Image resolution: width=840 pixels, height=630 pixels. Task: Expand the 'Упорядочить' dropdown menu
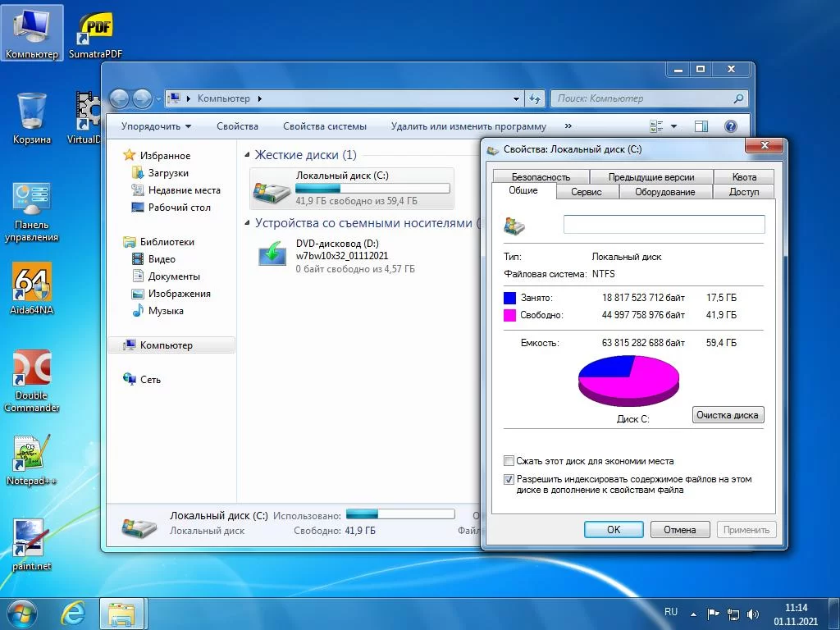(x=156, y=126)
